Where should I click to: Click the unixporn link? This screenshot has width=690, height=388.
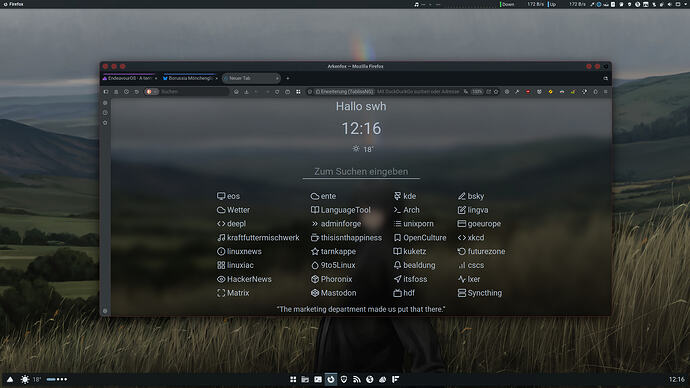click(413, 223)
